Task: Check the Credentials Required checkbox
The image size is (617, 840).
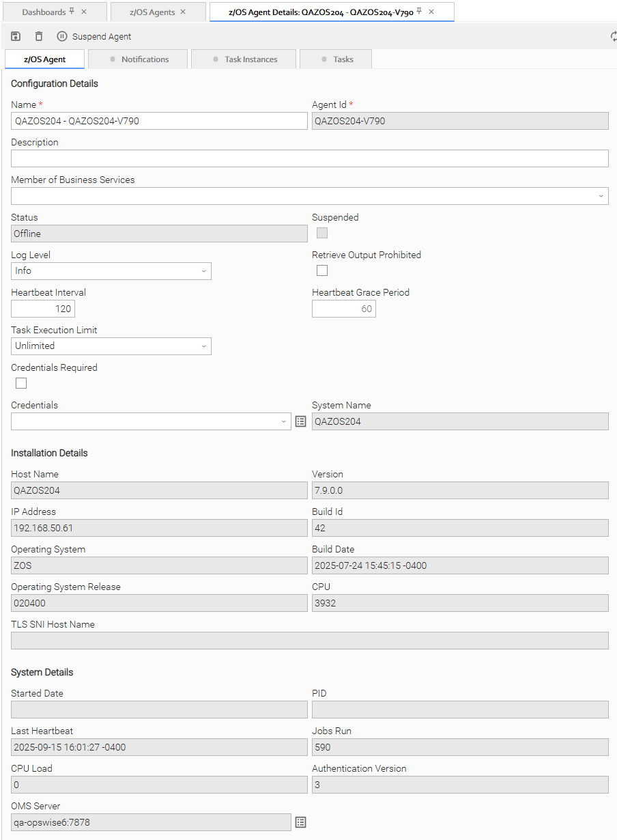Action: 21,383
